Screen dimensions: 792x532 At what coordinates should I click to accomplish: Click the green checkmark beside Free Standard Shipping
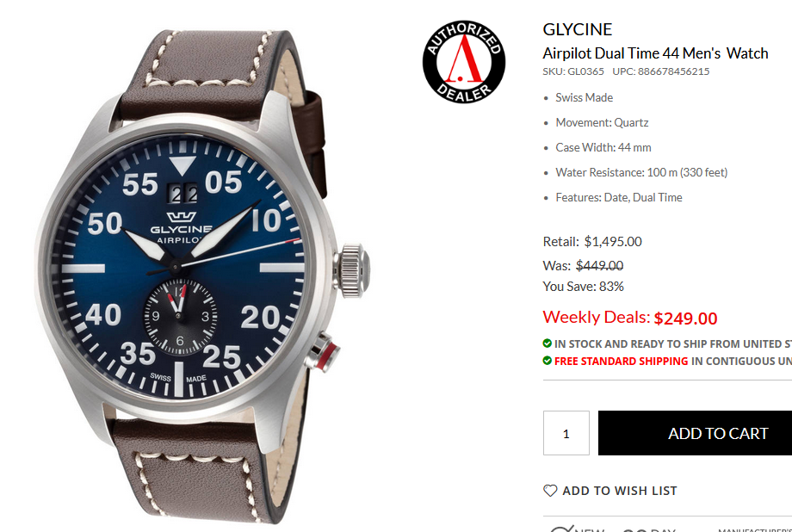(x=547, y=361)
